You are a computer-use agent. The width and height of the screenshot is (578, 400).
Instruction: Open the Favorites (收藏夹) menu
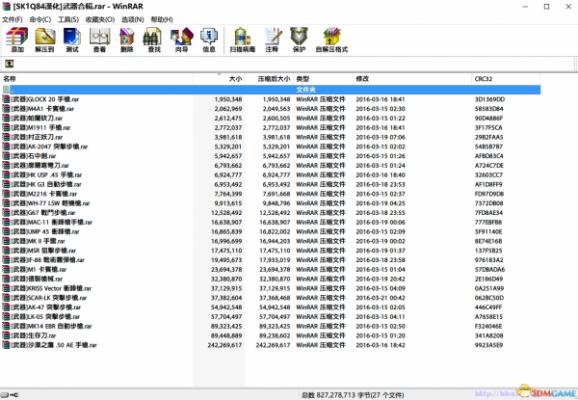[x=100, y=19]
